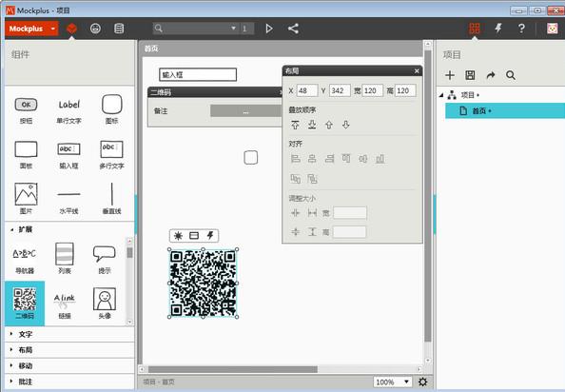
Task: Click the Y position field
Action: (x=340, y=90)
